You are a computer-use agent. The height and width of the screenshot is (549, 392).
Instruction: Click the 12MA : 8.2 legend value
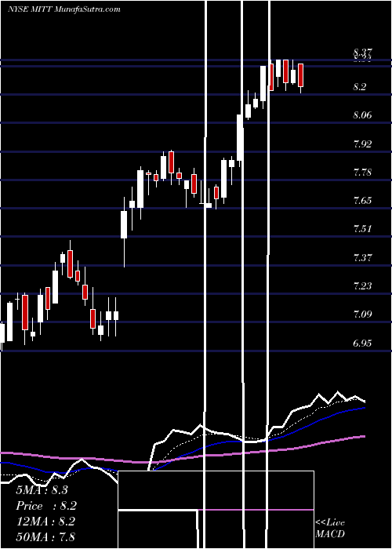[x=45, y=522]
